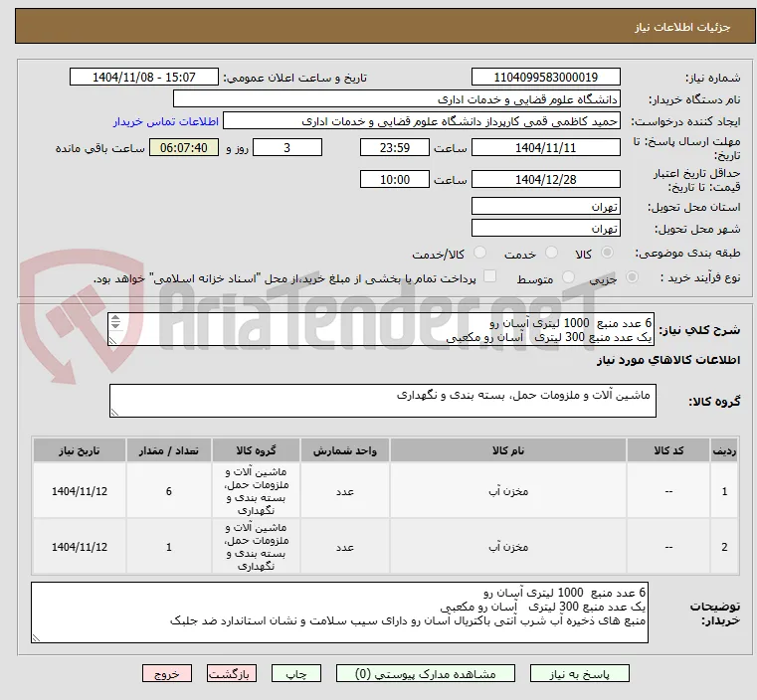Click the کد کالا column header

(x=668, y=450)
